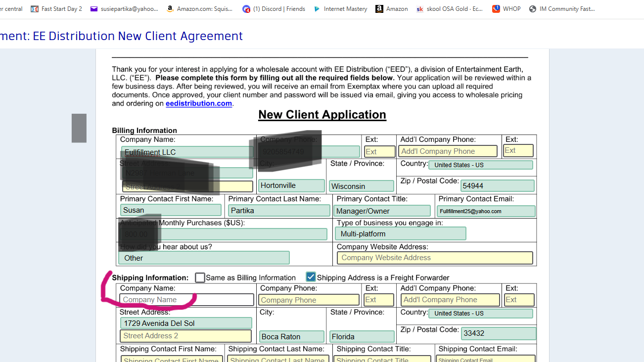Open the skool OSA Gold bookmark

point(450,9)
